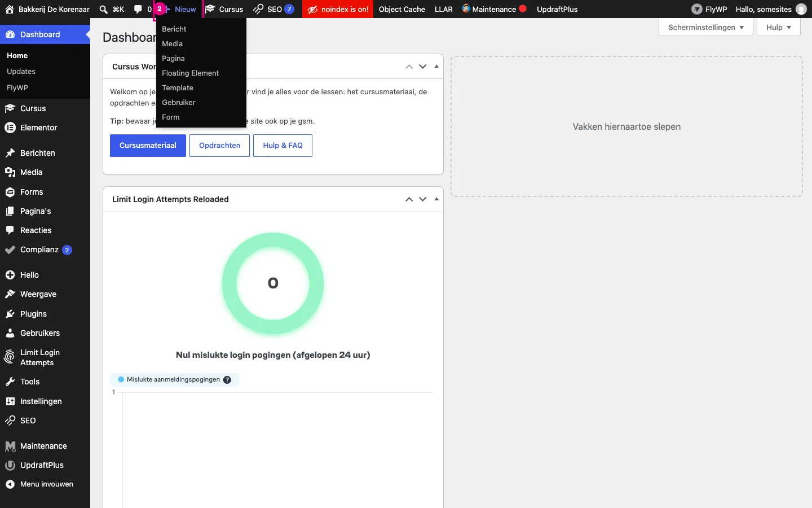Image resolution: width=812 pixels, height=508 pixels.
Task: Click 'noindex is on!' admin bar notice
Action: [x=338, y=9]
